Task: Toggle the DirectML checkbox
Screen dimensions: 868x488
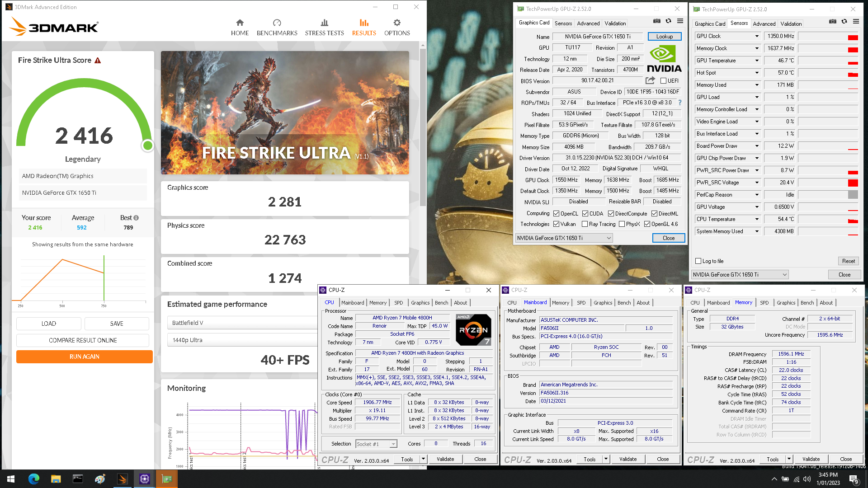Action: 654,214
